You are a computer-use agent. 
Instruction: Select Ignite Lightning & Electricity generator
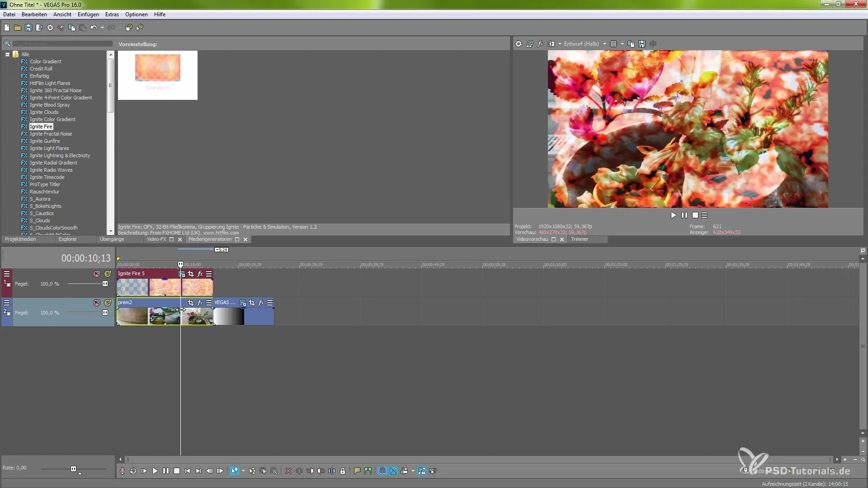click(x=60, y=155)
